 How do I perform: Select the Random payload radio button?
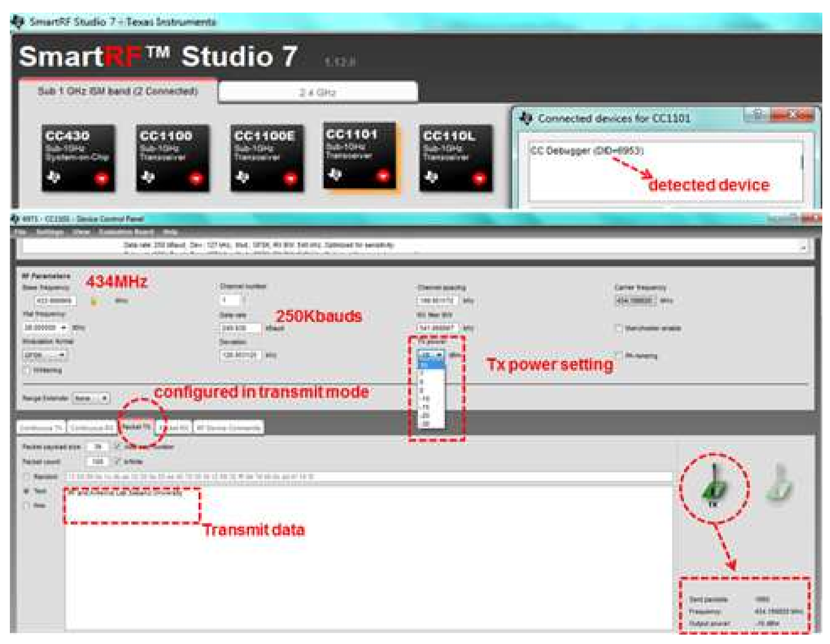click(26, 477)
